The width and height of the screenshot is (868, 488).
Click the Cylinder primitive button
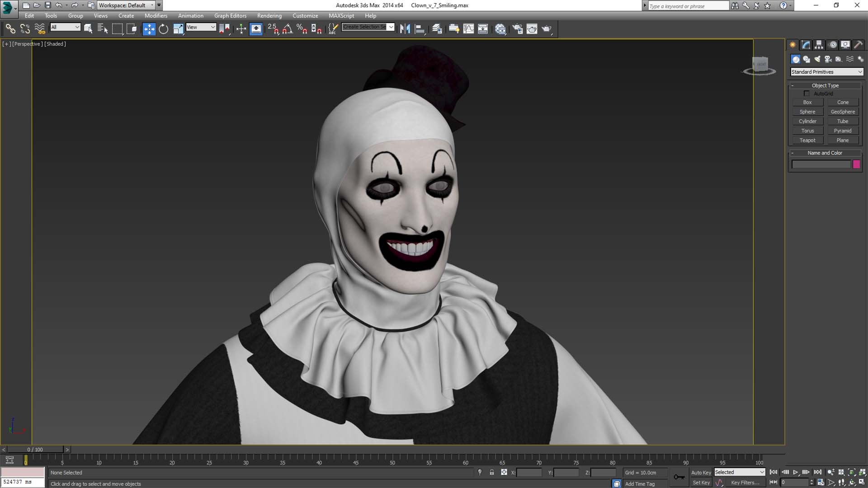807,122
